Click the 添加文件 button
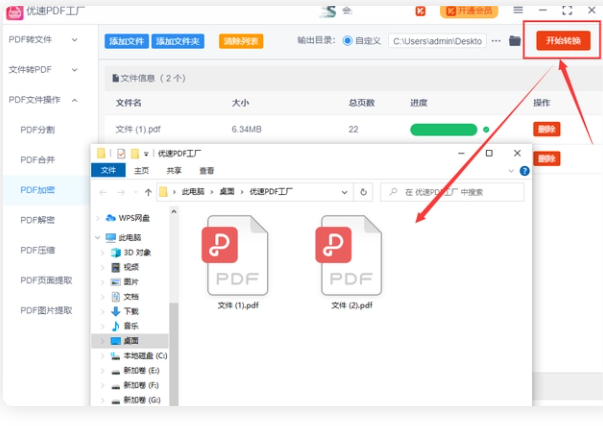Screen dimensions: 603x426 click(x=127, y=41)
